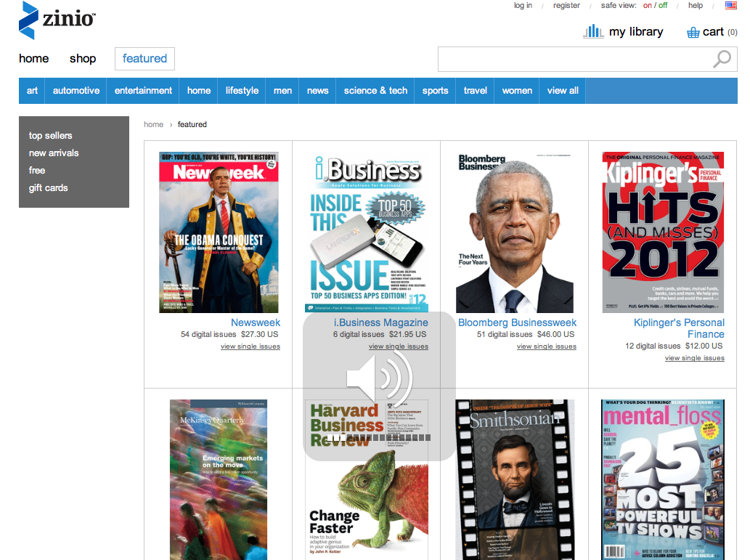Open free magazines in sidebar
The height and width of the screenshot is (560, 750).
tap(37, 171)
